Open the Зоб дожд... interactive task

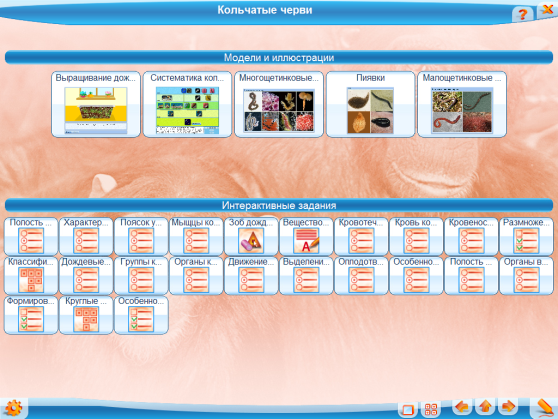click(251, 236)
